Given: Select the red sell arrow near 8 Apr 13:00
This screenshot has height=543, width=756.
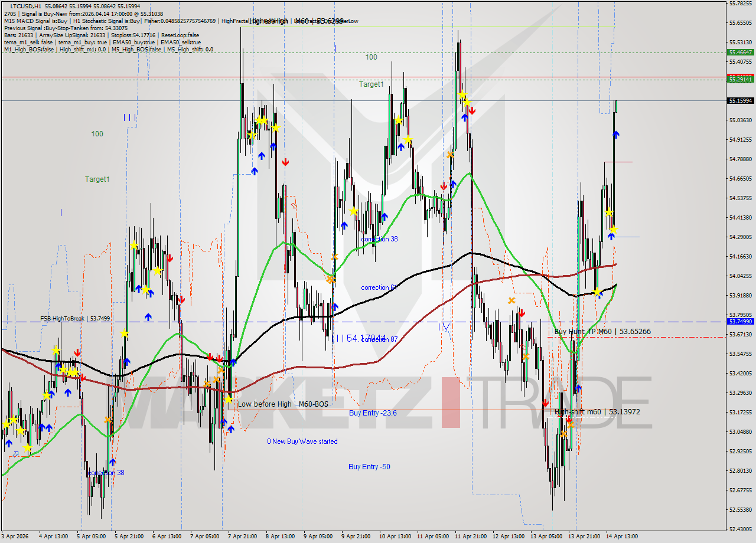Looking at the screenshot, I should point(285,162).
